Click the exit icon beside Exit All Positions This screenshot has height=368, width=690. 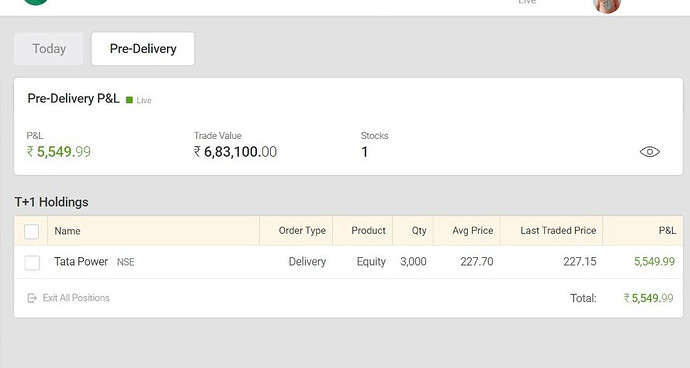(32, 298)
